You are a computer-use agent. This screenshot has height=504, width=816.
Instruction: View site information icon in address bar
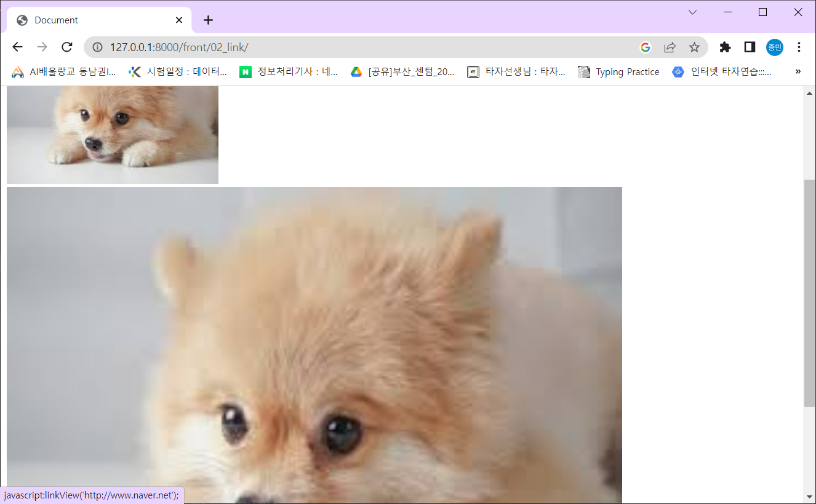pyautogui.click(x=97, y=47)
